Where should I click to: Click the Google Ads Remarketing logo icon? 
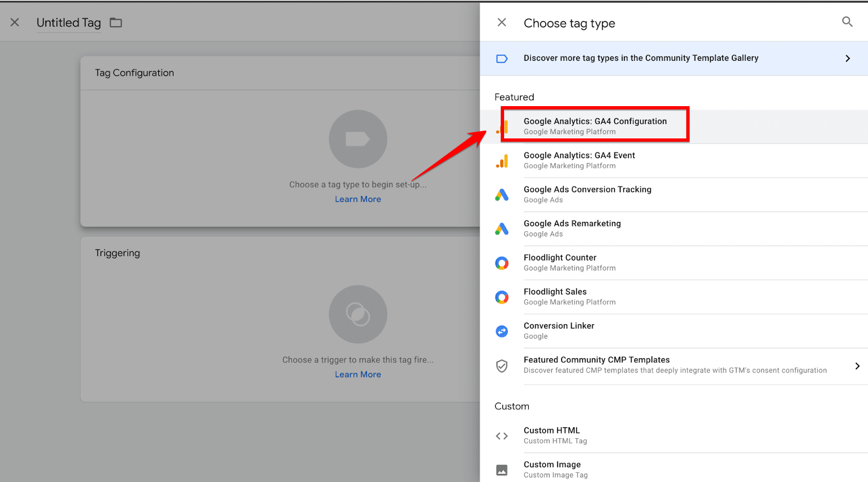[x=502, y=229]
